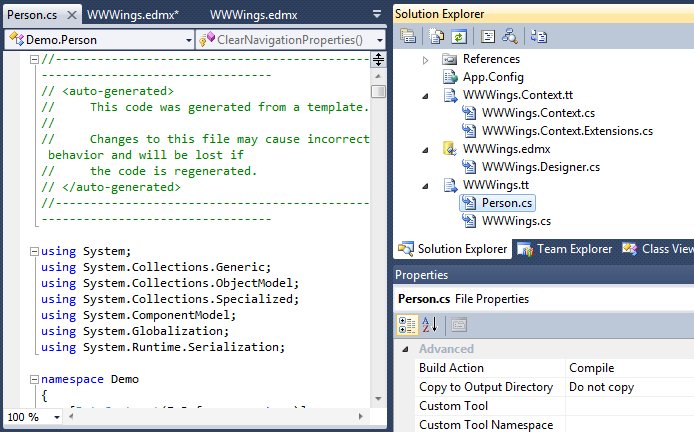Sort properties alphabetically with A-Z icon
This screenshot has width=694, height=432.
[431, 324]
